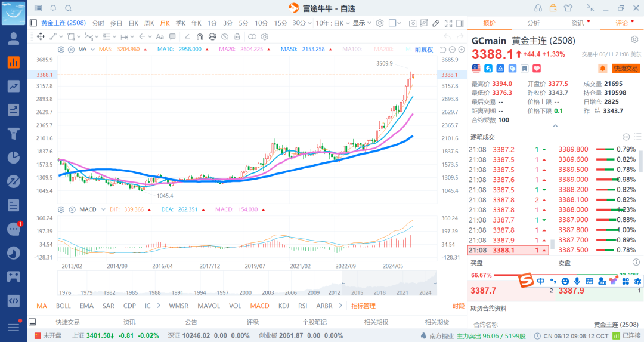The width and height of the screenshot is (644, 342).
Task: Show more indicators after IC arrow
Action: 159,306
